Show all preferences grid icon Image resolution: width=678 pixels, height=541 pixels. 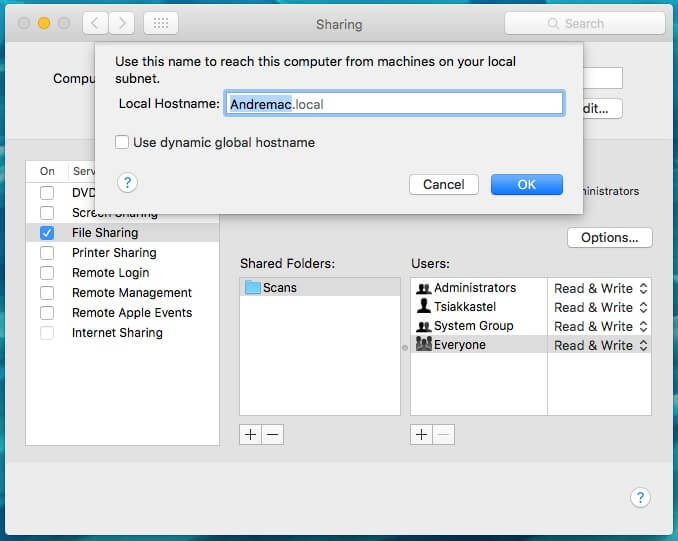pyautogui.click(x=161, y=23)
